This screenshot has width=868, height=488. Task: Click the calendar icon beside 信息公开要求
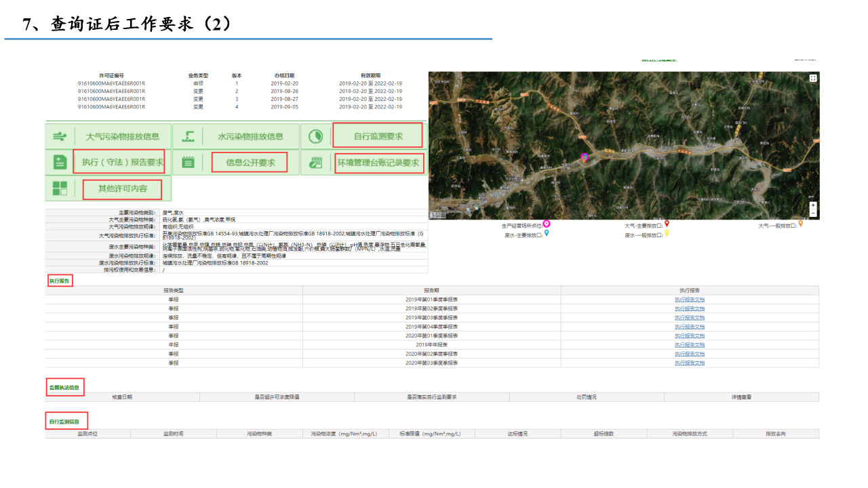click(x=188, y=163)
